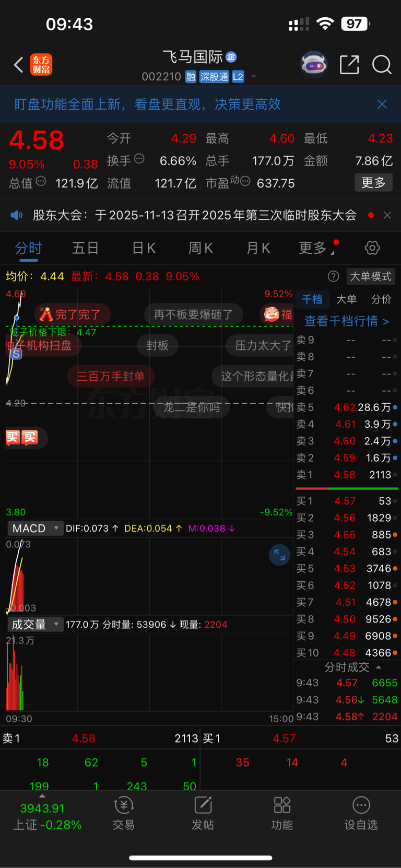Image resolution: width=401 pixels, height=868 pixels.
Task: Open the 交易 trade icon
Action: point(124,813)
